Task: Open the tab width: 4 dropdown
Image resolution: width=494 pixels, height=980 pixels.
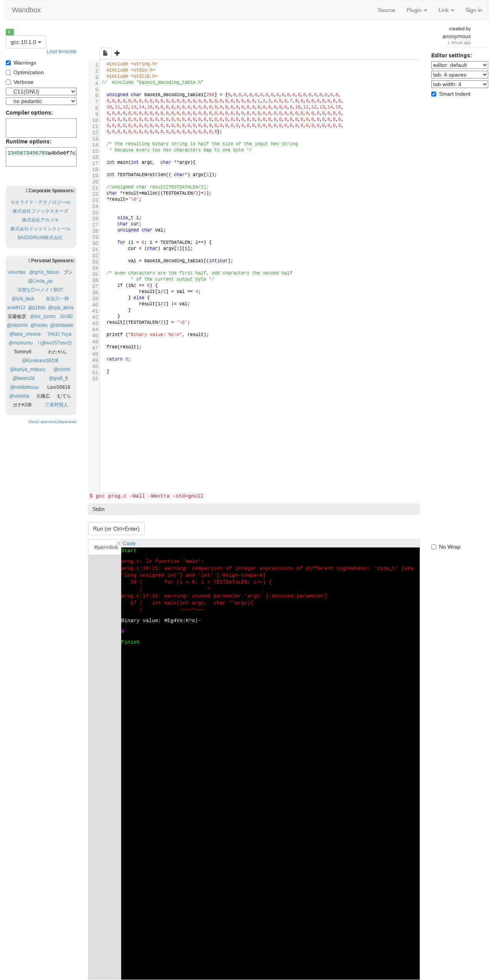Action: [459, 84]
